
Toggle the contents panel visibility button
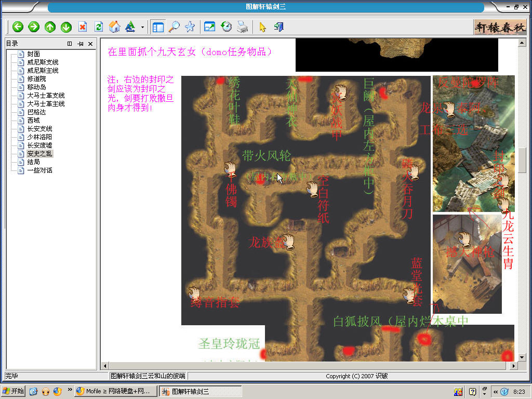click(158, 27)
